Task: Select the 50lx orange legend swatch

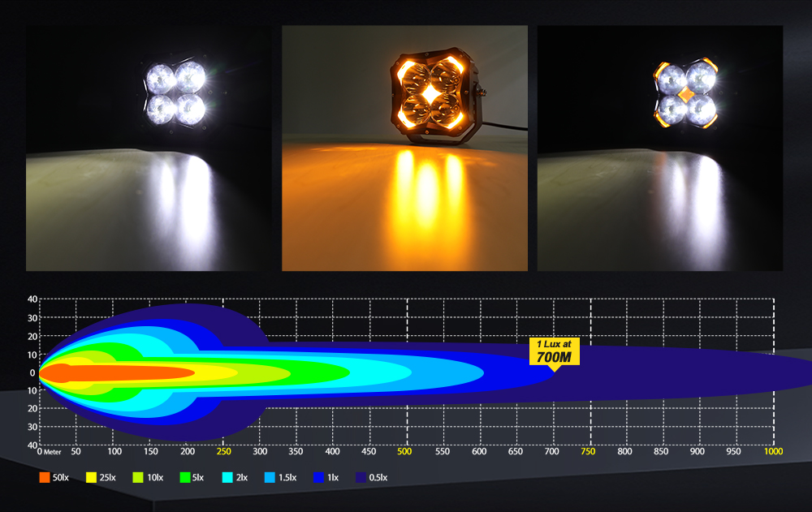Action: [x=44, y=478]
